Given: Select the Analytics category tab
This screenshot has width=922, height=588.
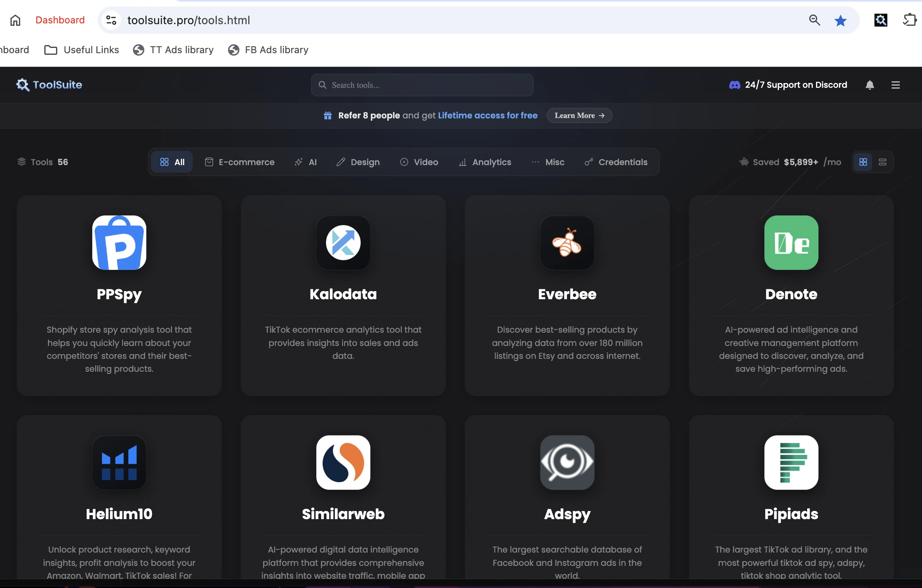Looking at the screenshot, I should pos(485,162).
